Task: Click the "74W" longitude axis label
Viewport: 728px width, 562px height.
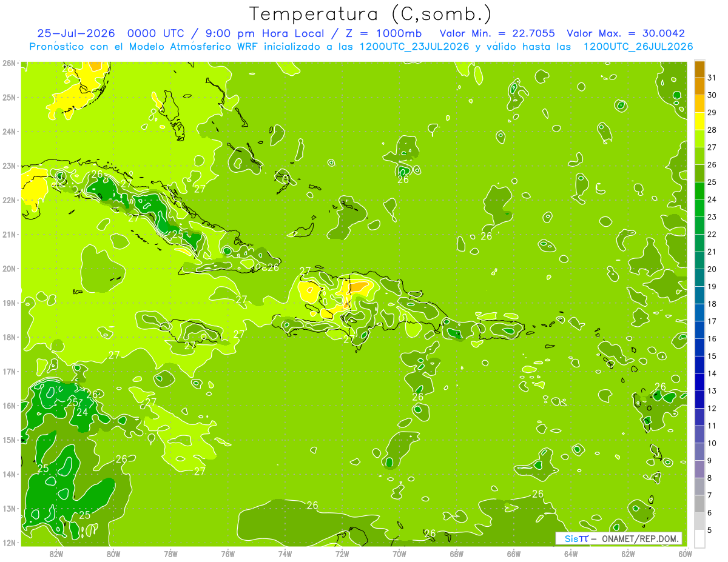Action: [285, 554]
